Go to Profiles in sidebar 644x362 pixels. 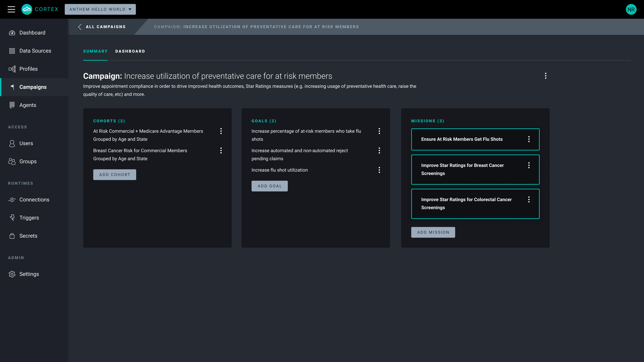(28, 69)
